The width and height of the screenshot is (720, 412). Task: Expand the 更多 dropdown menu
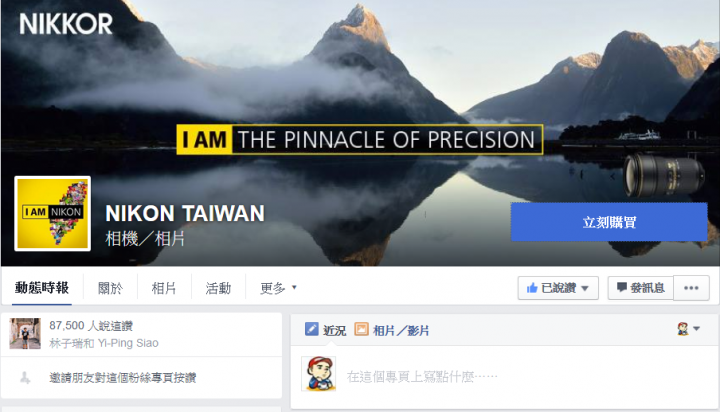coord(278,288)
